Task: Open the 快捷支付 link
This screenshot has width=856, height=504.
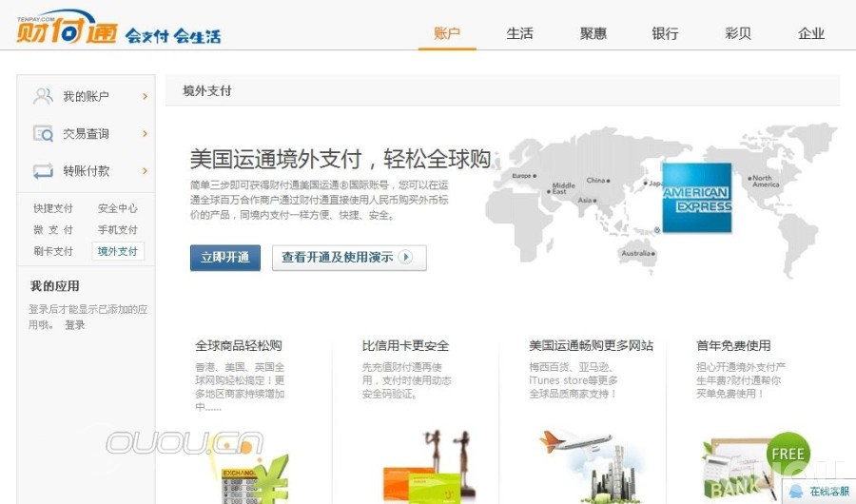Action: tap(53, 208)
